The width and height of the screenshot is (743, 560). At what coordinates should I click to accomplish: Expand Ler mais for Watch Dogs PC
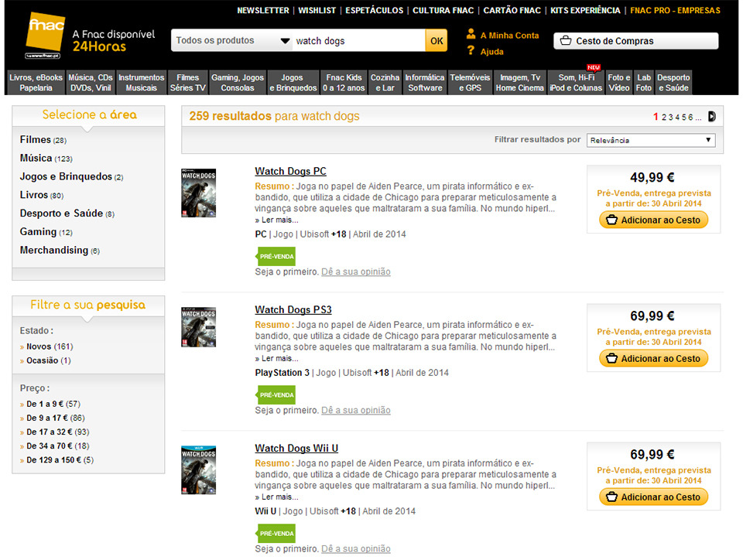coord(279,220)
